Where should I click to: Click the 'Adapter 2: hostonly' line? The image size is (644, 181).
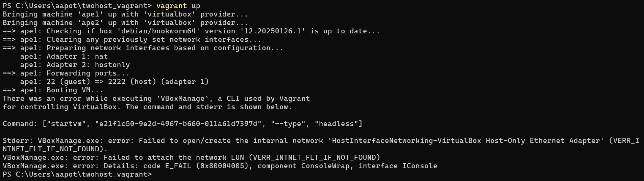click(75, 65)
